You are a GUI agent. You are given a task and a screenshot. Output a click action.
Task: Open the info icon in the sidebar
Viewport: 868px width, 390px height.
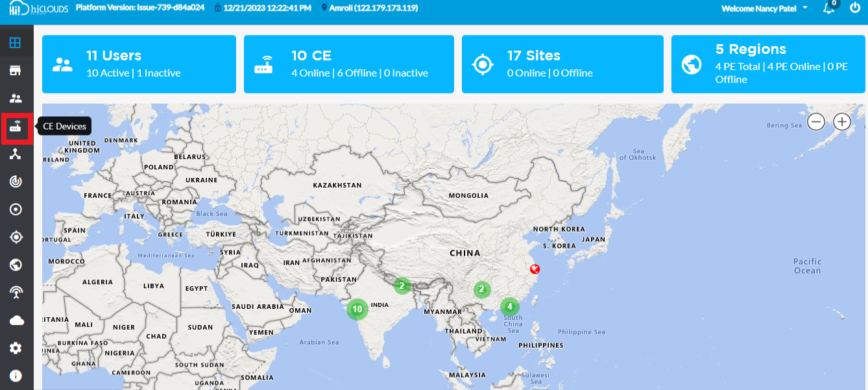tap(16, 376)
